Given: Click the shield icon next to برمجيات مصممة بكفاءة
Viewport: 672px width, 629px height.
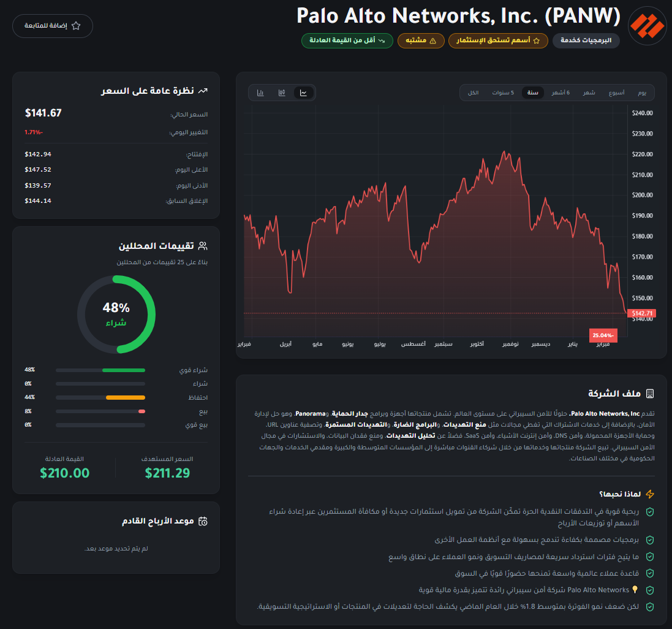Looking at the screenshot, I should (x=650, y=540).
